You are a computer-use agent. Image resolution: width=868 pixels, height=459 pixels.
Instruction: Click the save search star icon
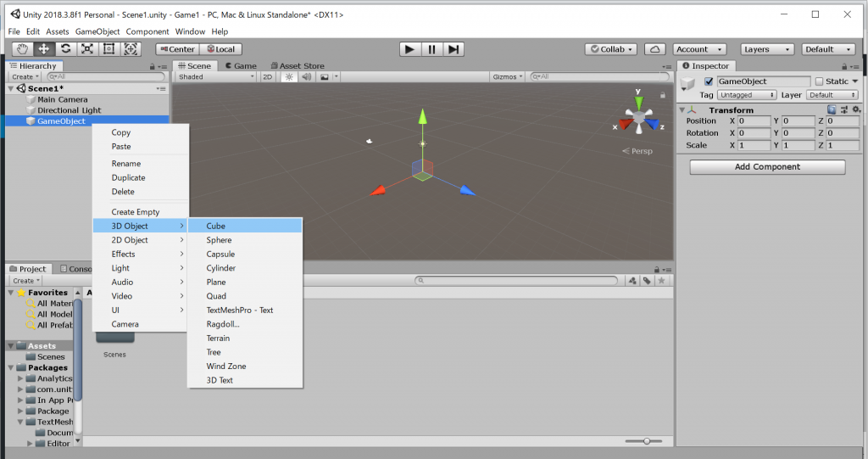pyautogui.click(x=661, y=281)
